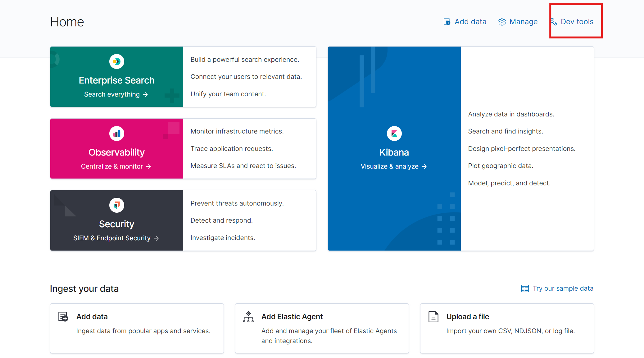644x358 pixels.
Task: Click 'Search and find insights.' text
Action: coord(506,131)
